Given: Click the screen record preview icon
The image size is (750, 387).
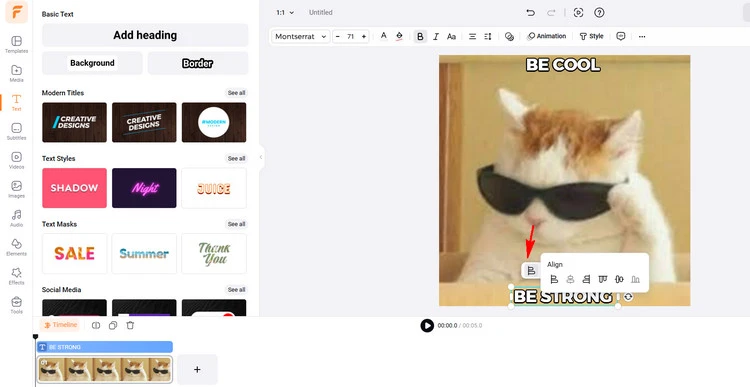Looking at the screenshot, I should click(578, 12).
